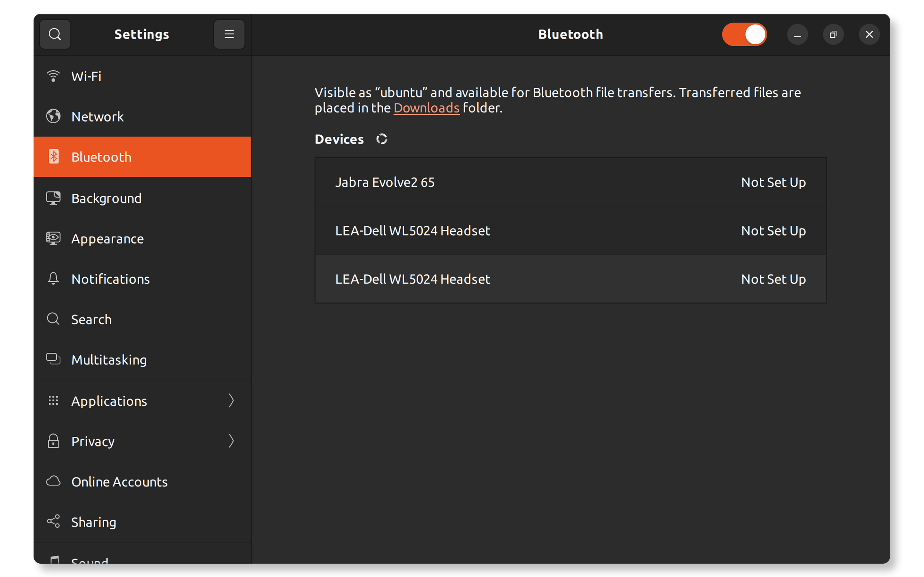Select the LEA-Dell WL5024 Headset highlighted

tap(570, 279)
